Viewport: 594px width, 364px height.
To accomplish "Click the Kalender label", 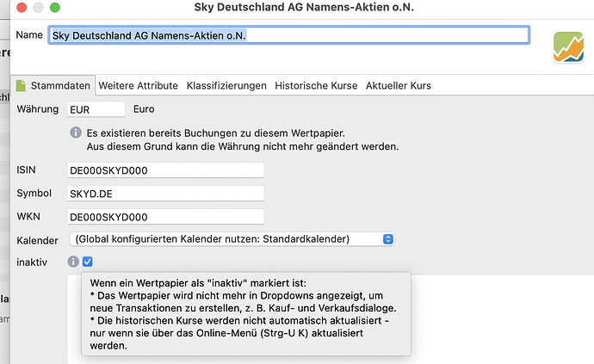I will pos(38,240).
